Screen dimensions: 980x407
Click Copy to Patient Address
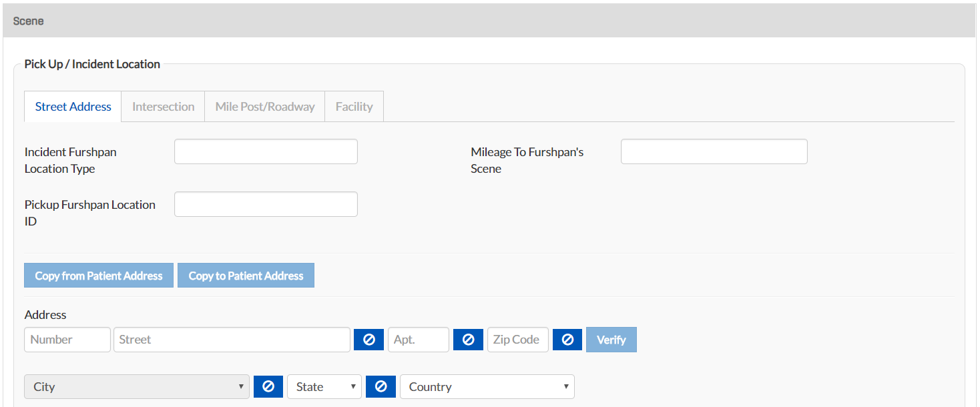246,275
